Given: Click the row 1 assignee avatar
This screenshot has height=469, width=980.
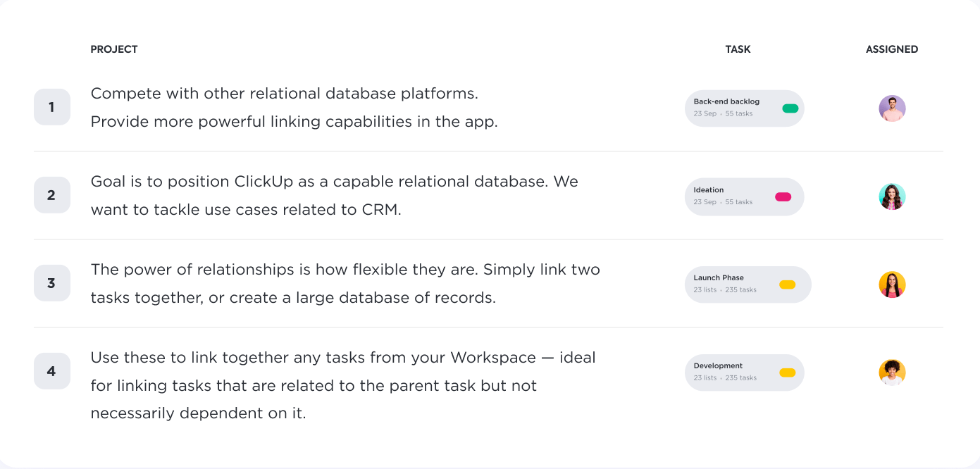Looking at the screenshot, I should (x=892, y=108).
